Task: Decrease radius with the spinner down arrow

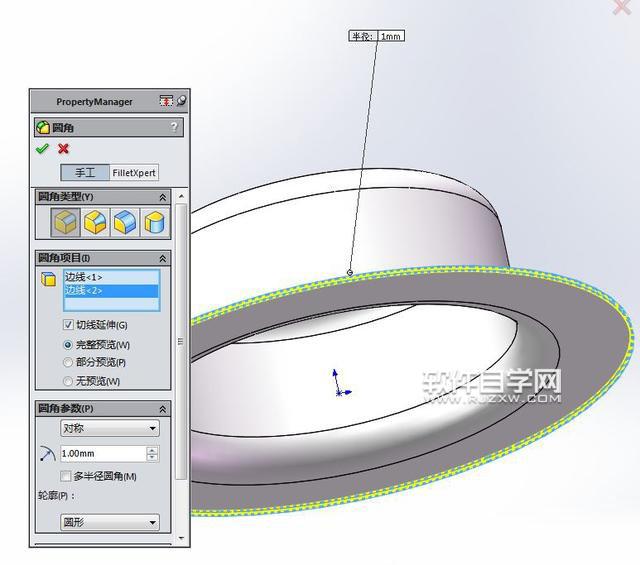Action: 152,457
